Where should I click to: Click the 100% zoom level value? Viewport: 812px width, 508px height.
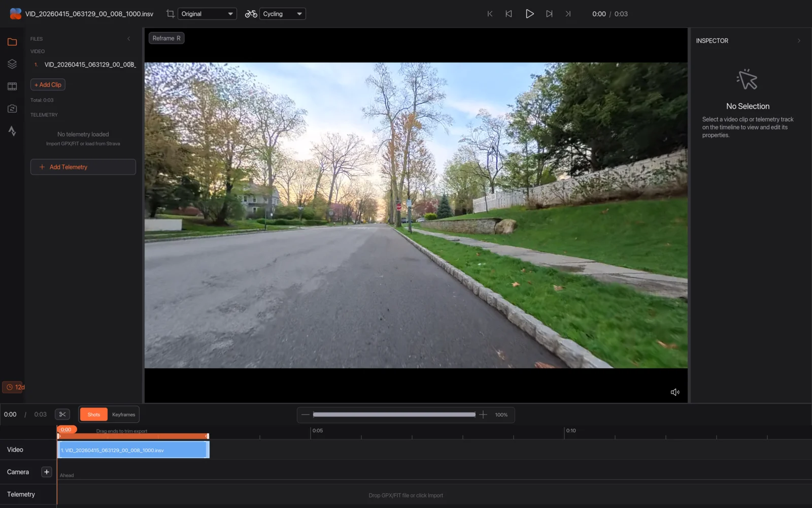pyautogui.click(x=501, y=415)
